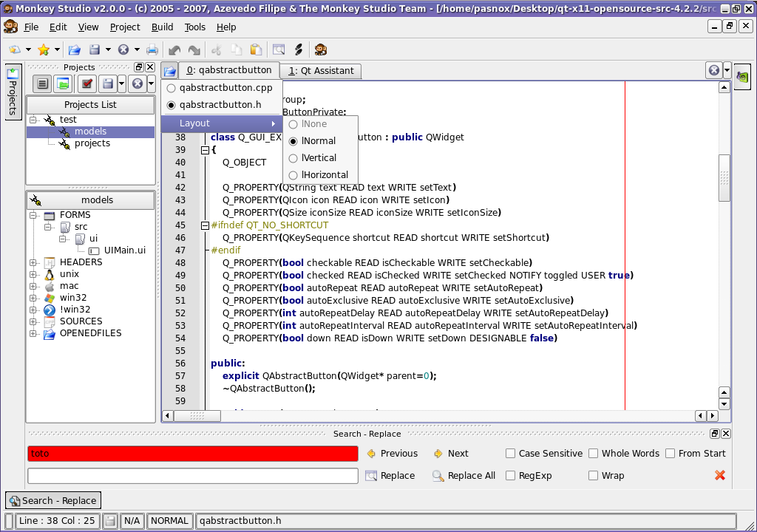Image resolution: width=757 pixels, height=532 pixels.
Task: Enable the RegExp checkbox
Action: pos(510,476)
